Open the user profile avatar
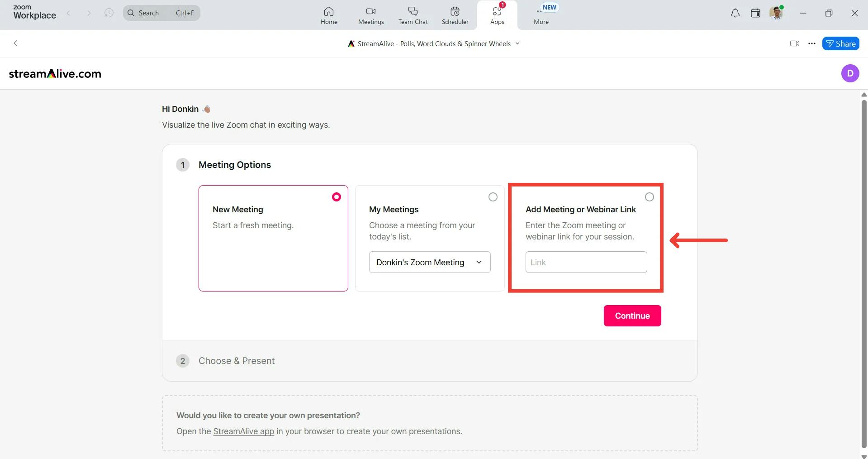The height and width of the screenshot is (459, 868). 776,13
